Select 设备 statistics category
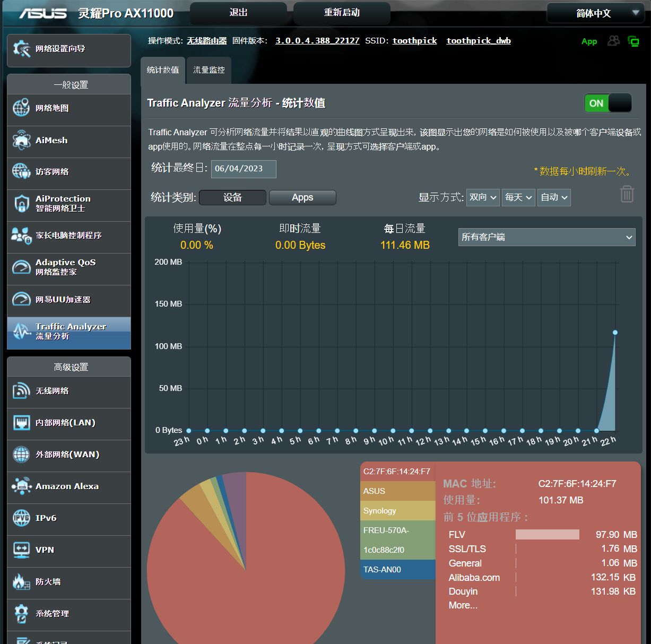 coord(232,197)
